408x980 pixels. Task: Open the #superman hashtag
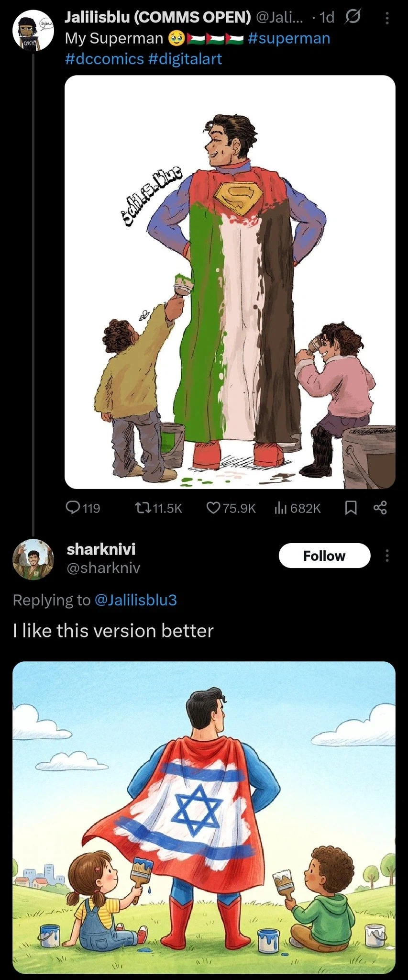click(x=289, y=38)
